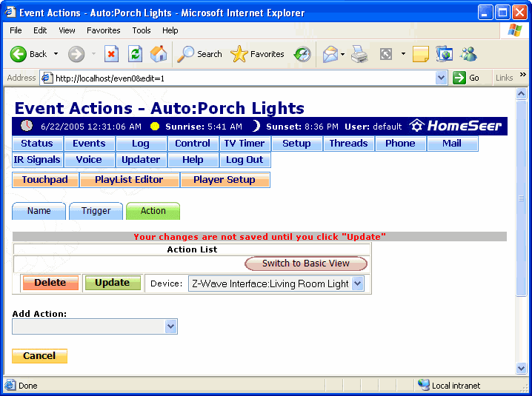
Task: Open the Favorites star toolbar button
Action: pos(257,54)
